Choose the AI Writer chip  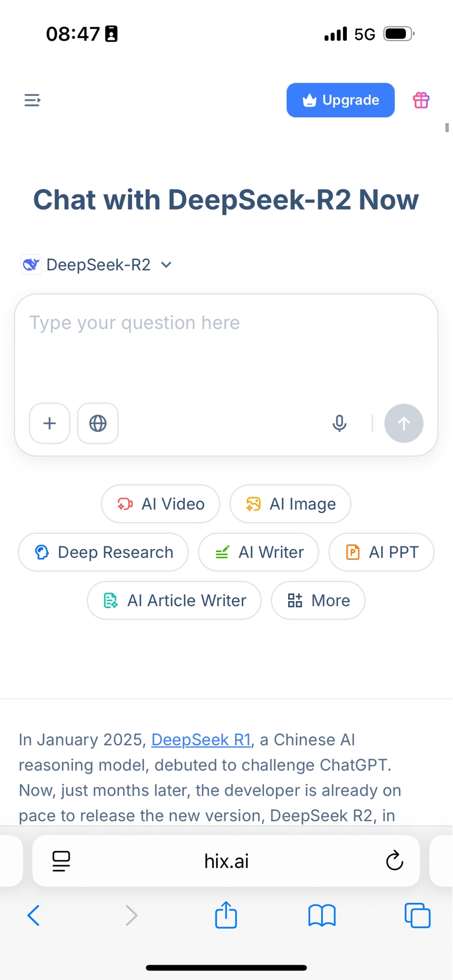(x=259, y=552)
